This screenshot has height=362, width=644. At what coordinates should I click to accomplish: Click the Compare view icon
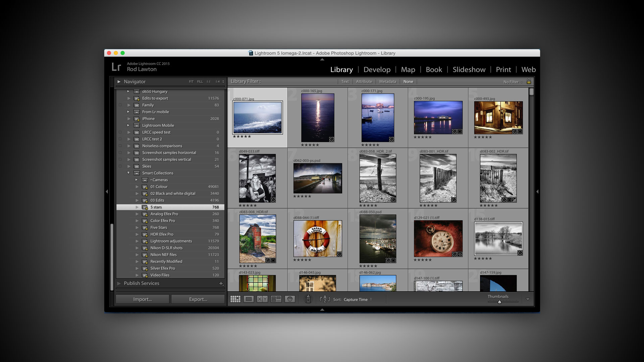tap(262, 299)
